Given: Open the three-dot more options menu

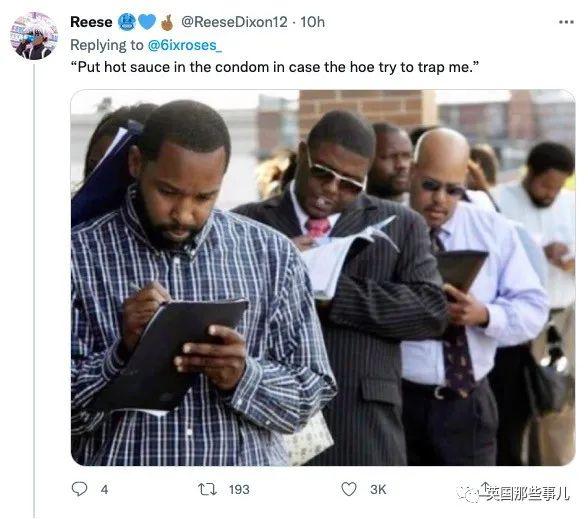Looking at the screenshot, I should [566, 22].
